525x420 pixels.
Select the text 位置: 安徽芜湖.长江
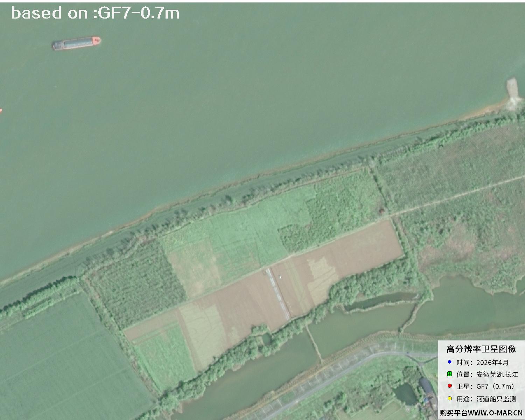(487, 374)
